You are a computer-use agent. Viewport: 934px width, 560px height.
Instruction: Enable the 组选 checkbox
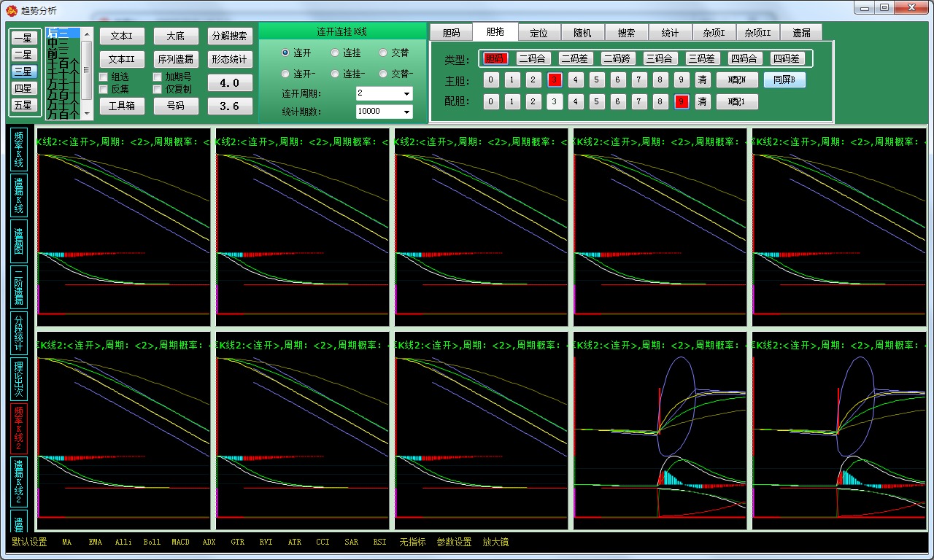point(104,77)
